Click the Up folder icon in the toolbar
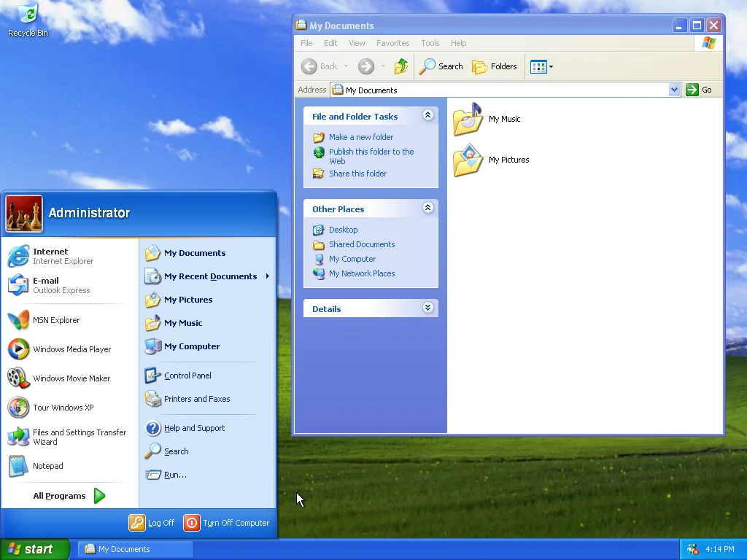The width and height of the screenshot is (747, 560). pos(400,66)
